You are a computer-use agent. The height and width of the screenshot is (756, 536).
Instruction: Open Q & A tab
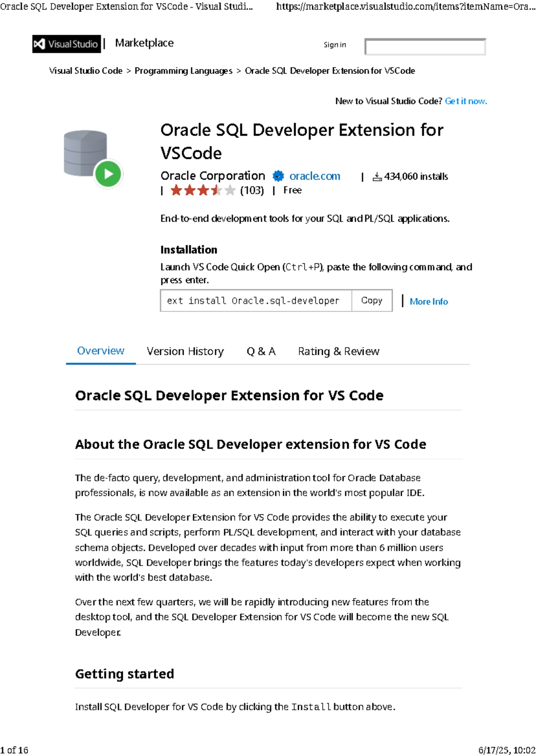click(x=261, y=352)
